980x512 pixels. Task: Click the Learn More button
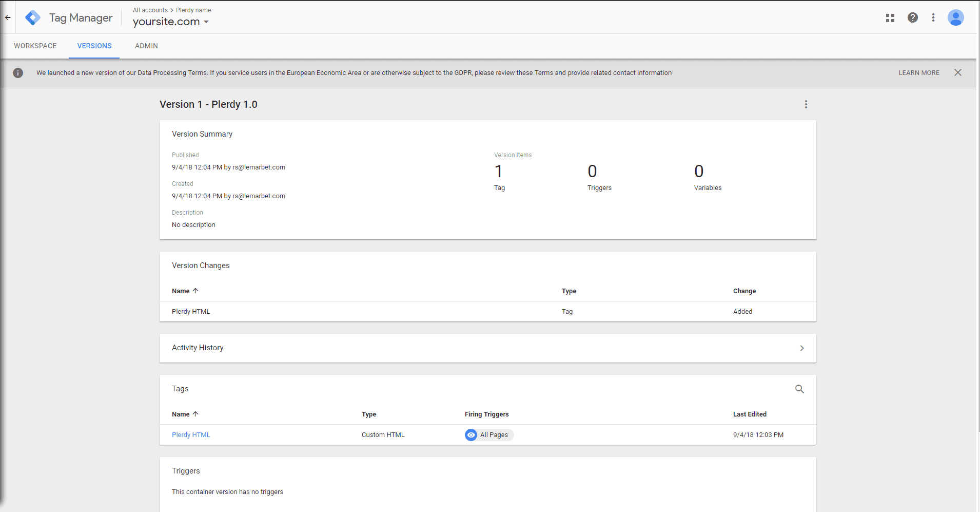click(919, 73)
